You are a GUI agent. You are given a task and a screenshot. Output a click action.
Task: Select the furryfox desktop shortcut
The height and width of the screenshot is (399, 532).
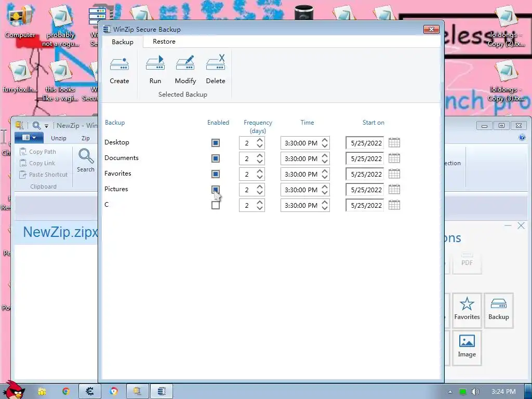pyautogui.click(x=20, y=76)
